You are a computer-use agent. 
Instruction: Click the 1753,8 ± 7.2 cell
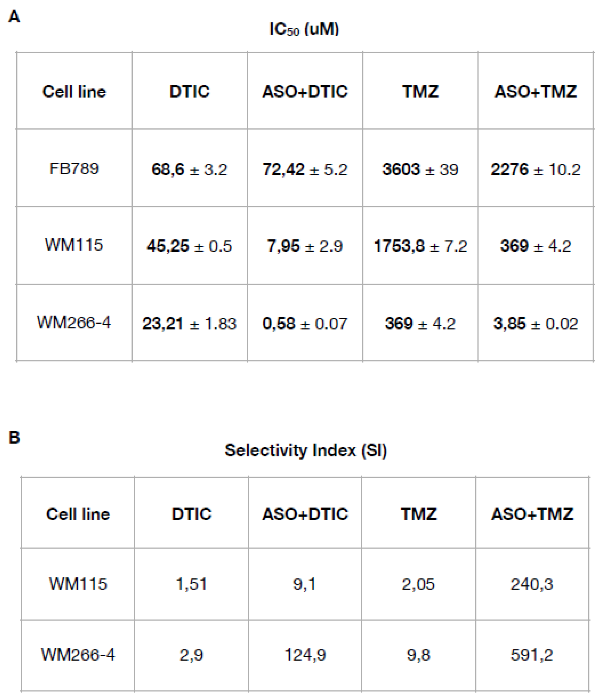point(420,246)
